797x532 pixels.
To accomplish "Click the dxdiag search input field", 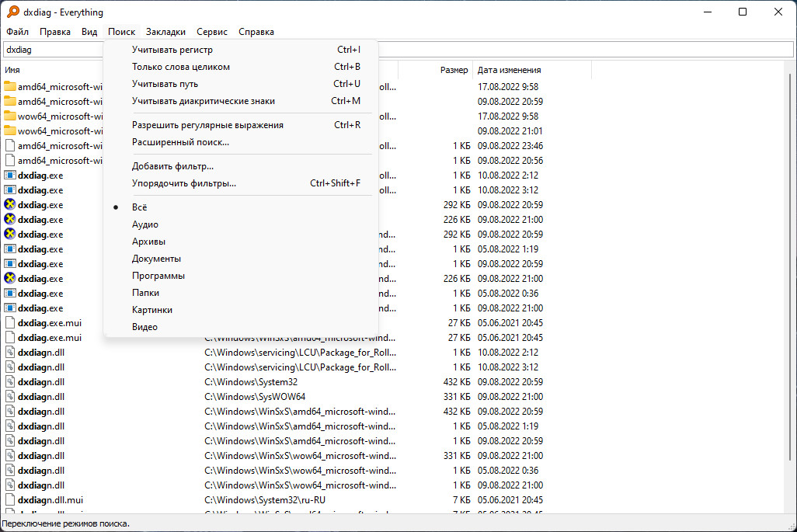I will [x=388, y=49].
